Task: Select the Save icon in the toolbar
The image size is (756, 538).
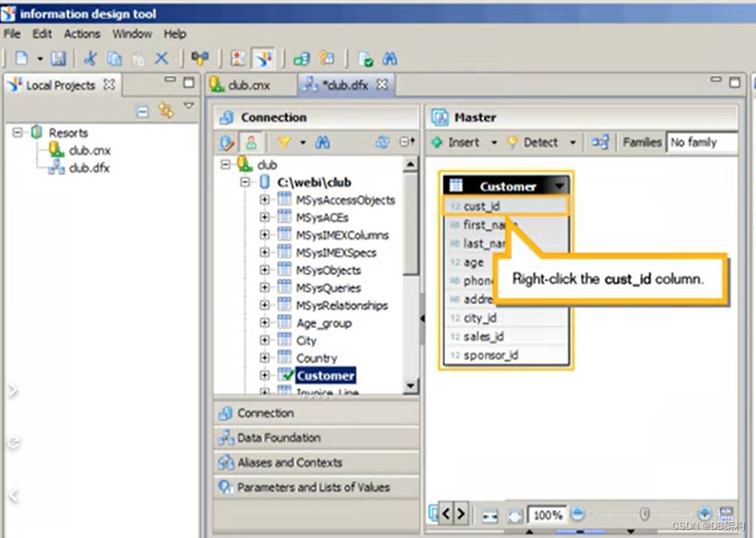Action: point(59,59)
